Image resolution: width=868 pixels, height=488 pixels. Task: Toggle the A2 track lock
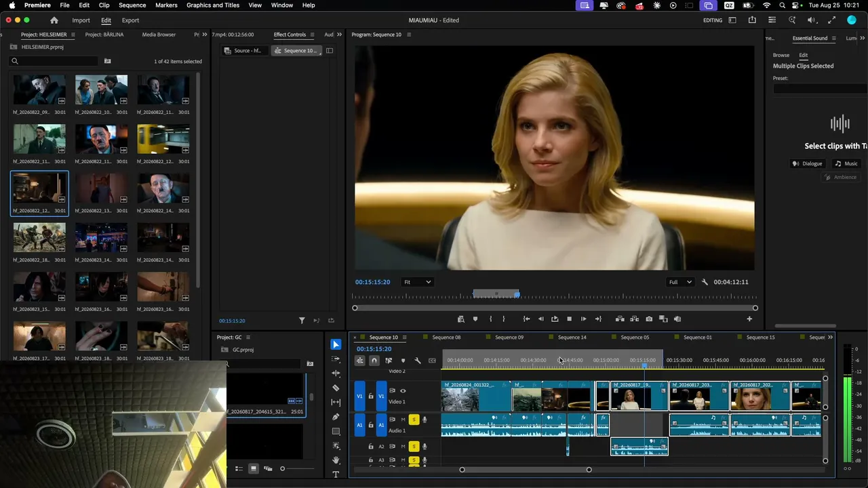click(370, 446)
